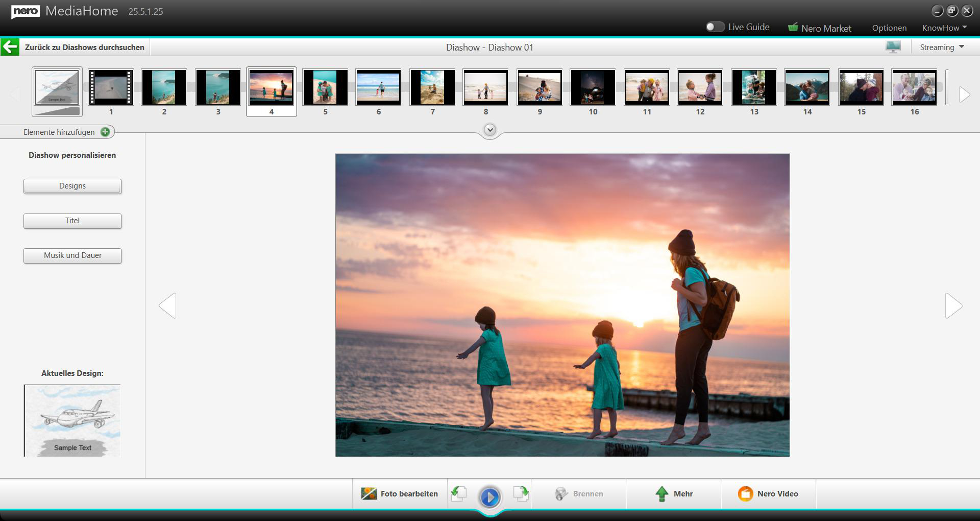Screen dimensions: 980x521
Task: Click the green back arrow icon
Action: click(10, 47)
